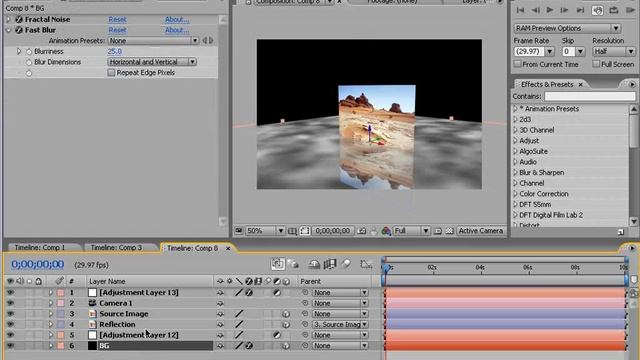Viewport: 640px width, 360px height.
Task: Go to first frame in Time Controls
Action: (520, 10)
